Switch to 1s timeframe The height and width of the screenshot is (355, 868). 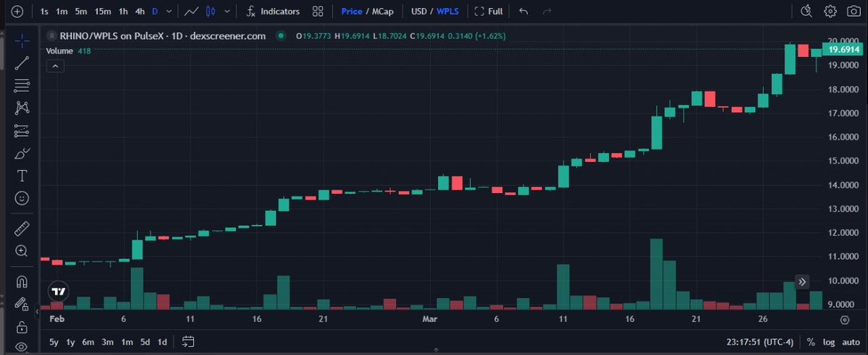coord(44,11)
